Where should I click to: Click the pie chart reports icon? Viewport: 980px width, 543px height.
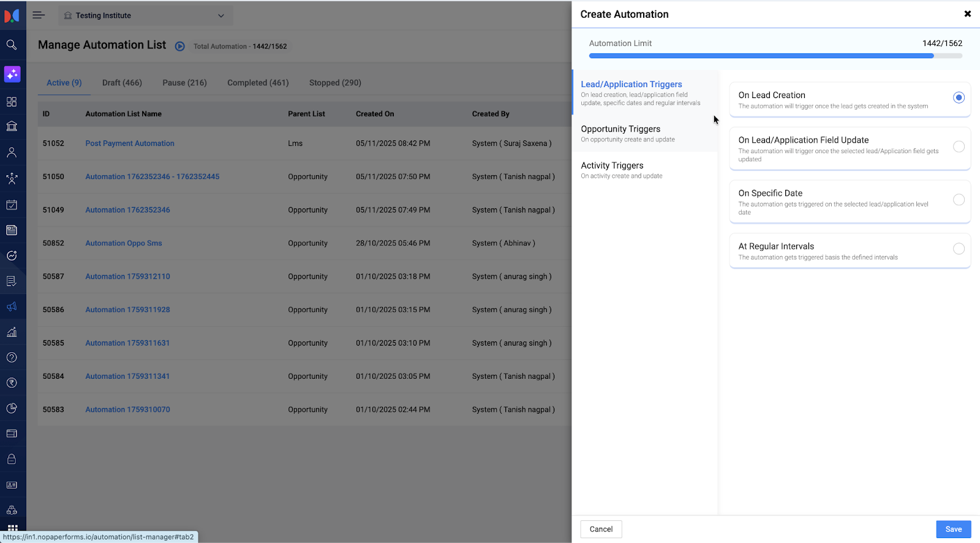12,408
